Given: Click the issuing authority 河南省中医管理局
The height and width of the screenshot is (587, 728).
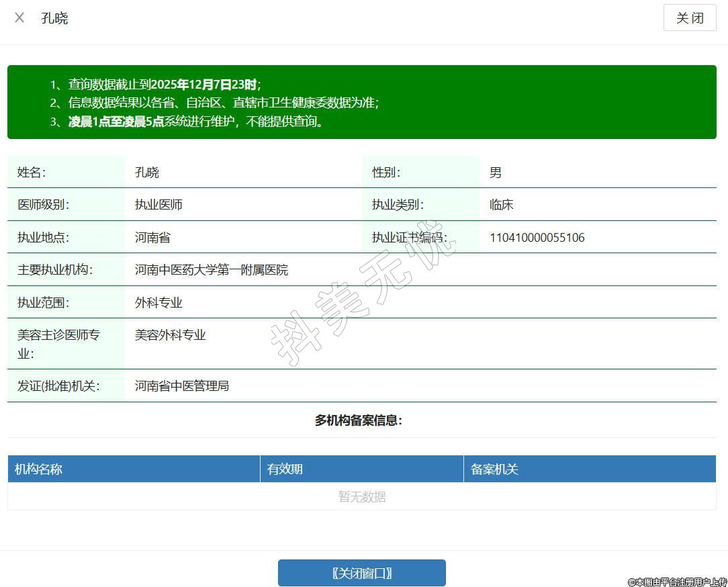Looking at the screenshot, I should coord(181,386).
